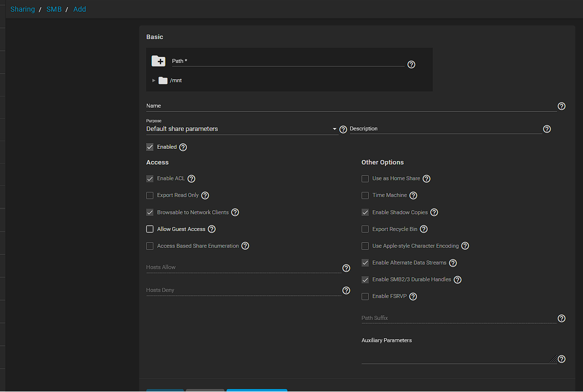The image size is (583, 392).
Task: Open the Purpose dropdown
Action: 242,128
